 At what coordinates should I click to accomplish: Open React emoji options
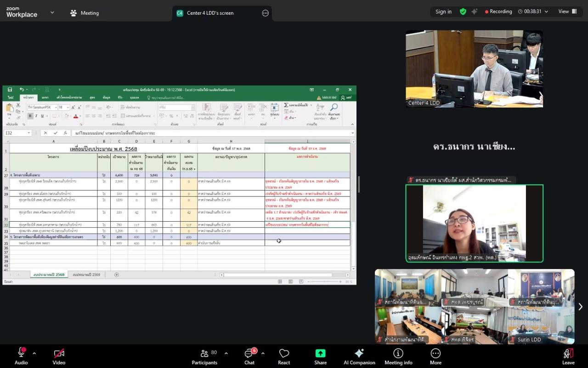coord(284,356)
